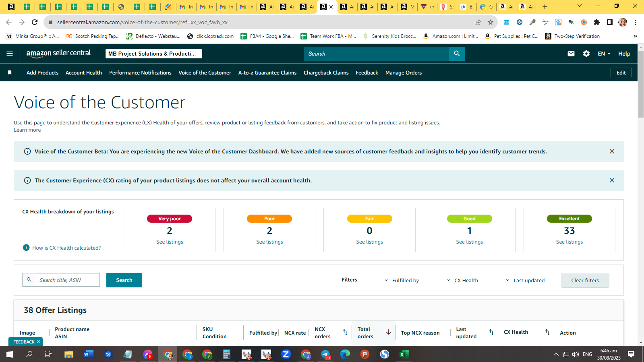The image size is (644, 362).
Task: Open Zoom from the taskbar
Action: [x=286, y=354]
